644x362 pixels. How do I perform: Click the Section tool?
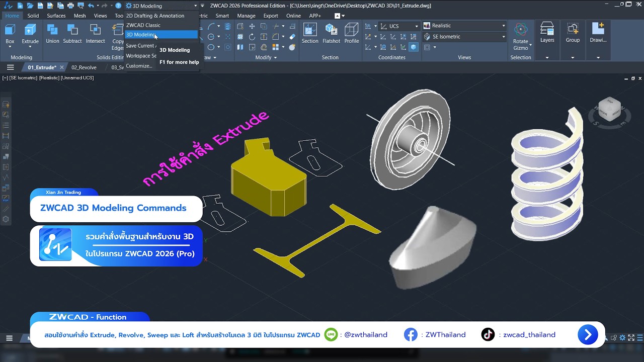pos(310,33)
